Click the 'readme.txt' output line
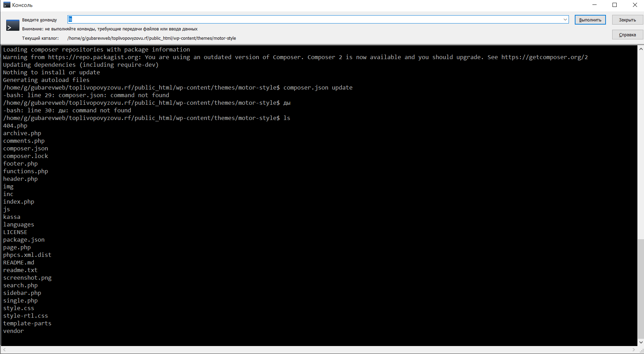 click(x=20, y=270)
